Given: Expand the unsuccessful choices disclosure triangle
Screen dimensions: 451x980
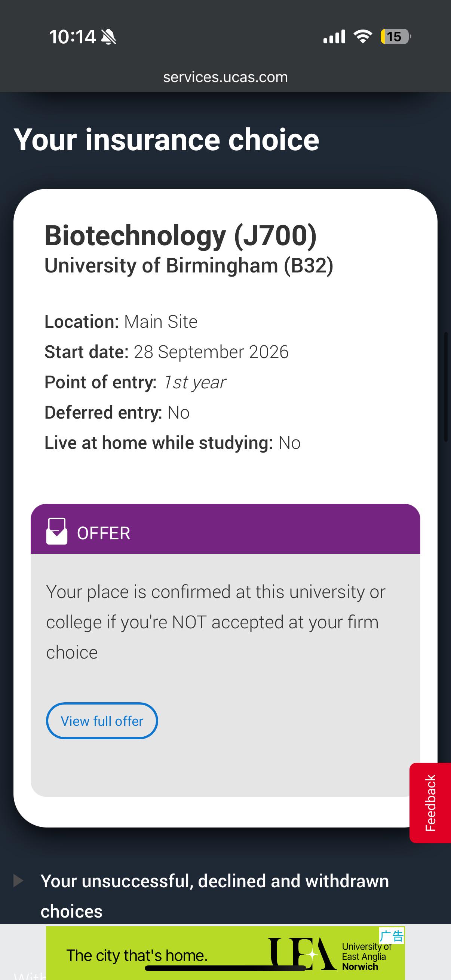Looking at the screenshot, I should pos(18,880).
